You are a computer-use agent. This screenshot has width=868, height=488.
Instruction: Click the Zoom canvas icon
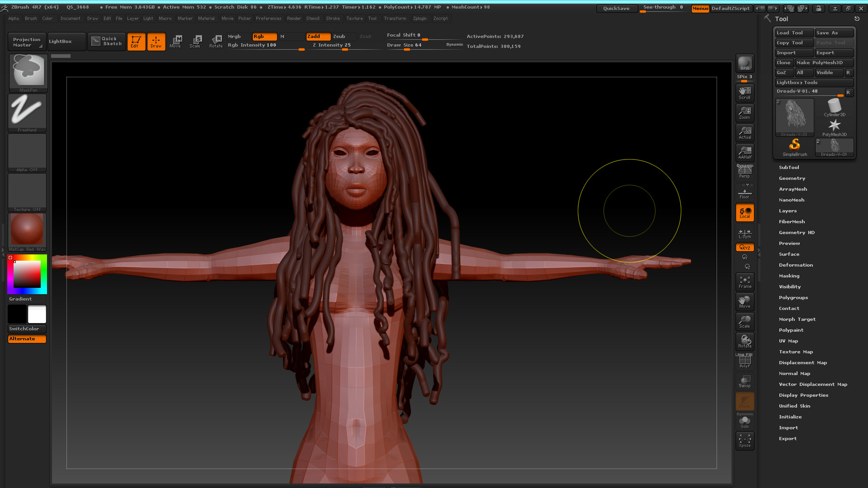click(x=745, y=113)
